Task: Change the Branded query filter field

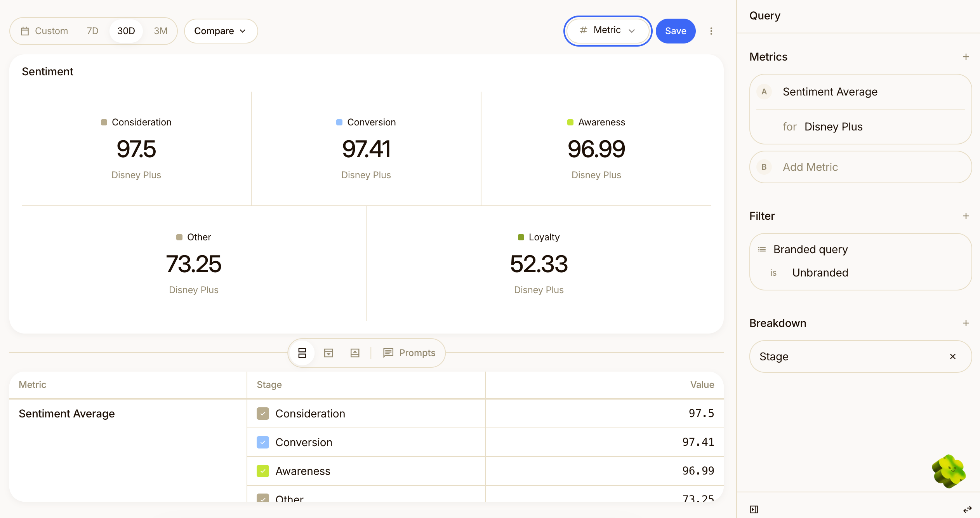Action: coord(810,249)
